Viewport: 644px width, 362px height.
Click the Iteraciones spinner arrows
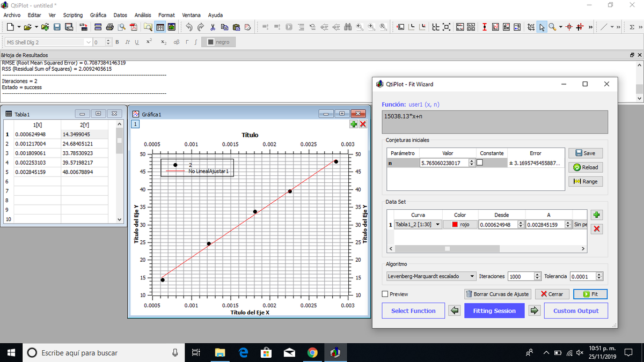click(x=538, y=276)
